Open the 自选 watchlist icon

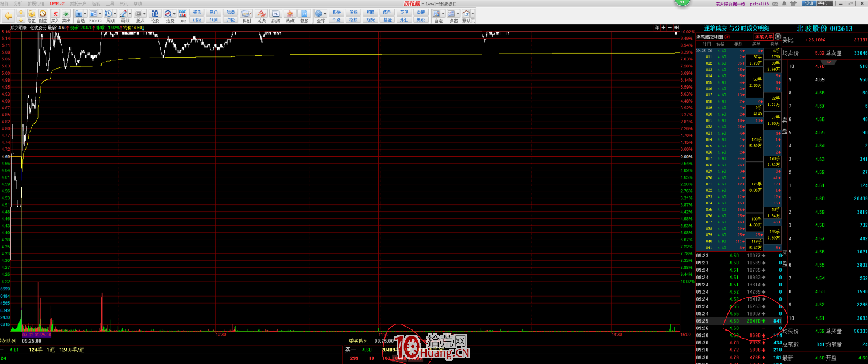[78, 14]
